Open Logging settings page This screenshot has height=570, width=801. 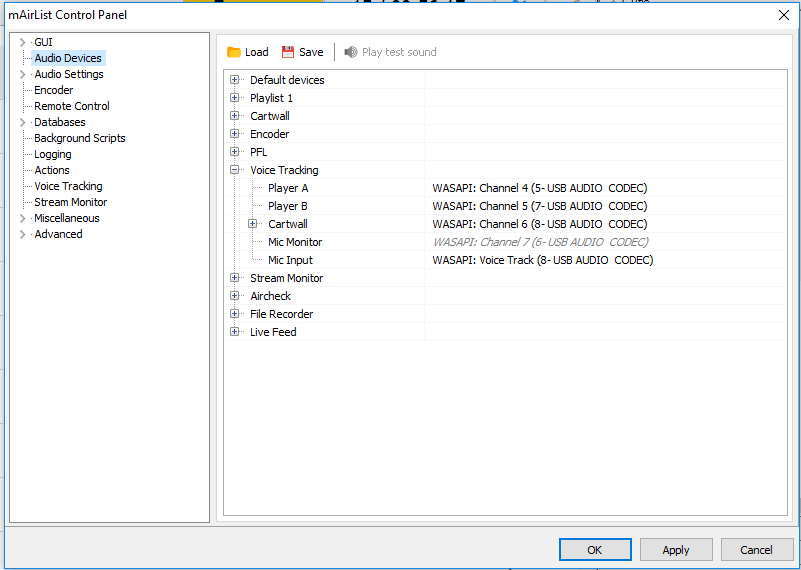click(x=53, y=154)
